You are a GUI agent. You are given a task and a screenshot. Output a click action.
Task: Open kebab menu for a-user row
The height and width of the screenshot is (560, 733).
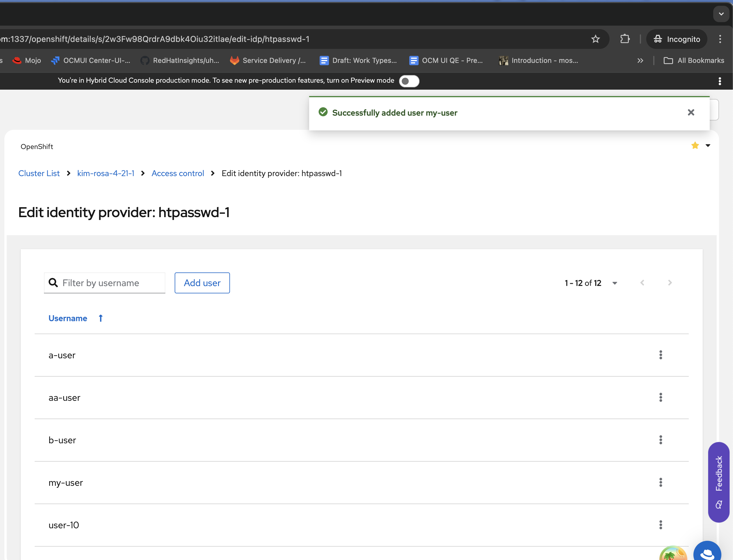point(660,355)
